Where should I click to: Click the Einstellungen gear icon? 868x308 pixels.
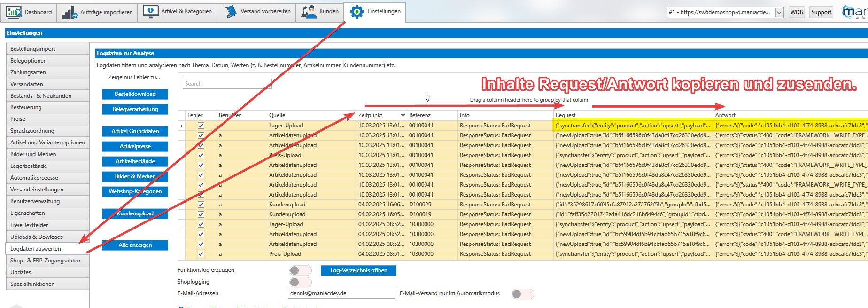[356, 12]
